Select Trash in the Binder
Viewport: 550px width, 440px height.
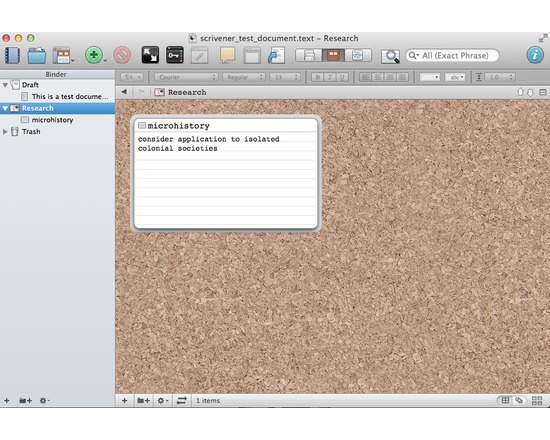tap(31, 132)
